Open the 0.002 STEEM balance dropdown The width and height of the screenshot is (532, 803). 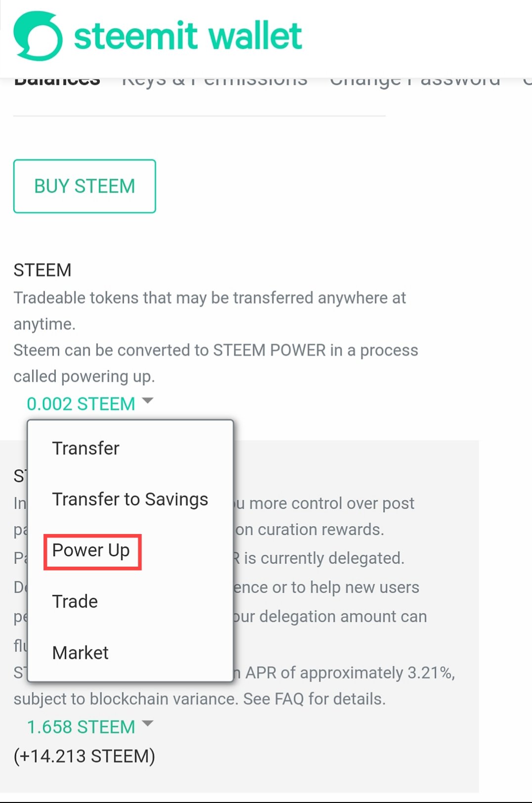81,404
